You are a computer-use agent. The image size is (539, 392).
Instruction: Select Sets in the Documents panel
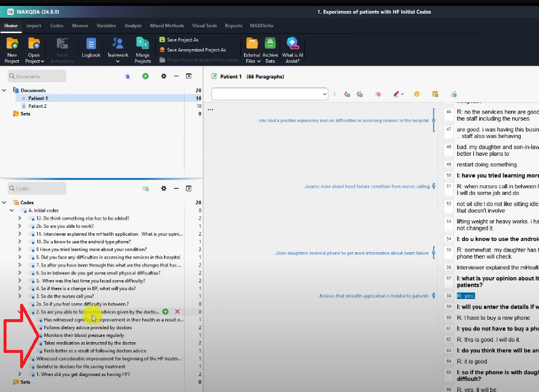25,114
